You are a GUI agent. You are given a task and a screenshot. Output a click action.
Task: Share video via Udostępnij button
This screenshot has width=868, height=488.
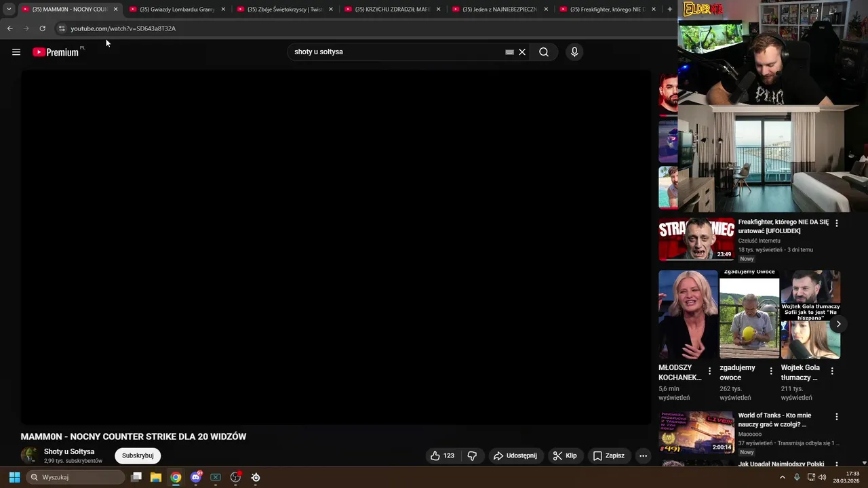pos(515,455)
